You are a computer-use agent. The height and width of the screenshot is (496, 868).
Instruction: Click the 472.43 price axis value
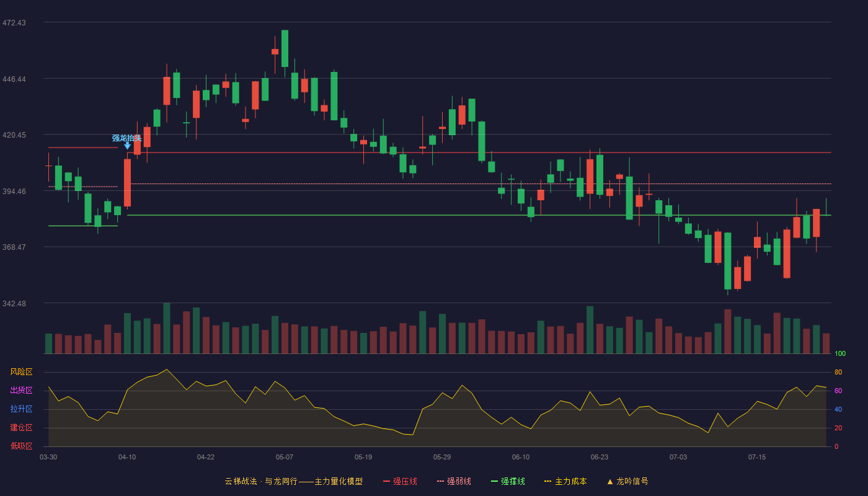(14, 23)
